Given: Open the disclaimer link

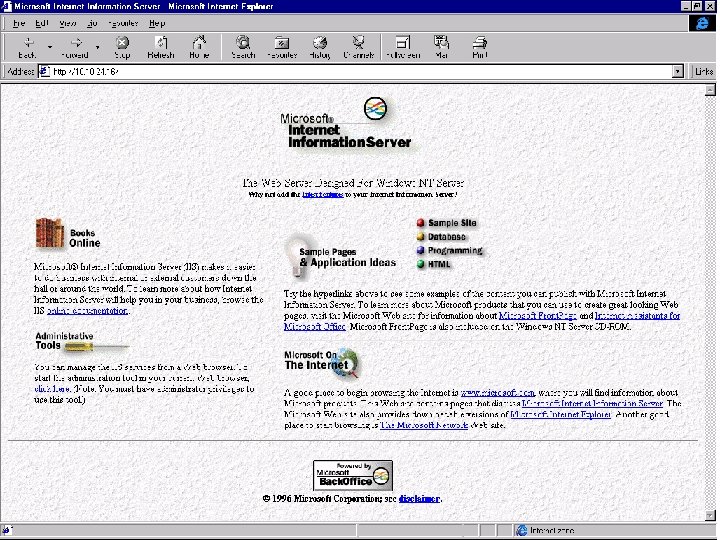Looking at the screenshot, I should click(419, 499).
